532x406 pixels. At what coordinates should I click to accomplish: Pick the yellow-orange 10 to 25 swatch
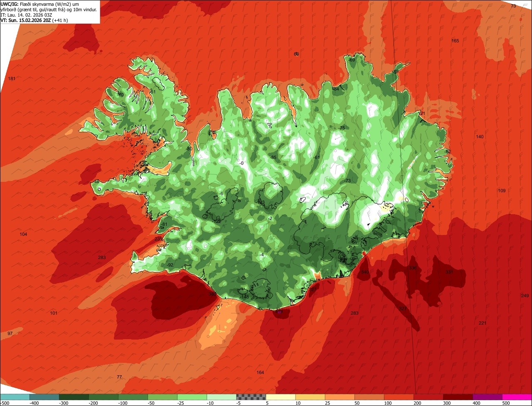(x=310, y=397)
